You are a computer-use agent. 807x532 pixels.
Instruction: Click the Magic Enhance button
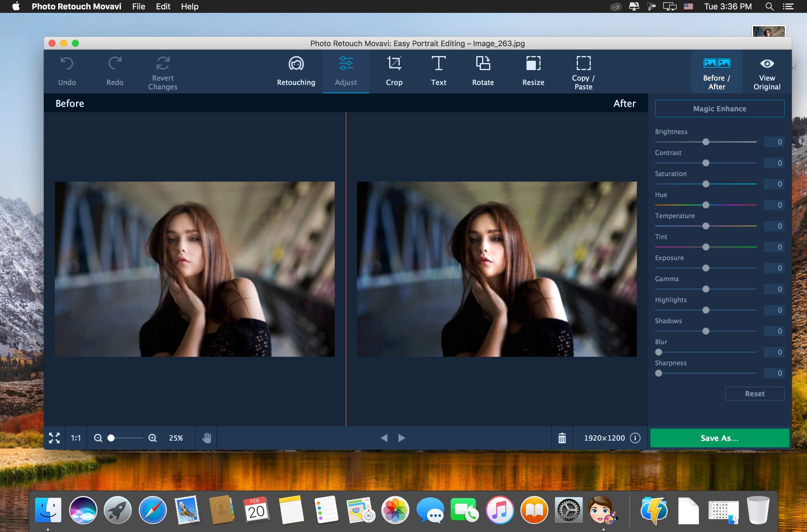point(719,109)
